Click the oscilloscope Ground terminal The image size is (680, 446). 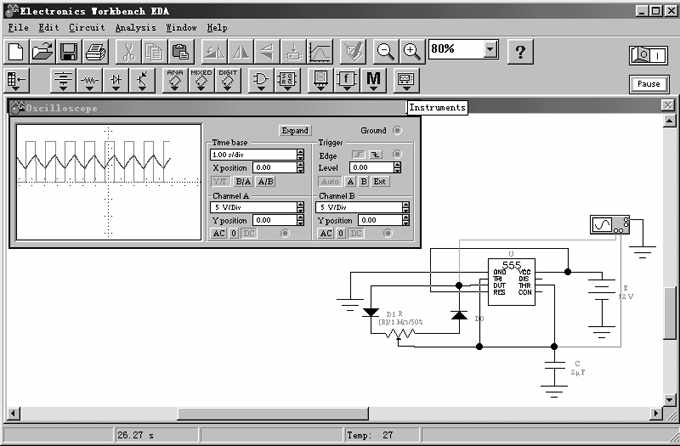coord(397,130)
